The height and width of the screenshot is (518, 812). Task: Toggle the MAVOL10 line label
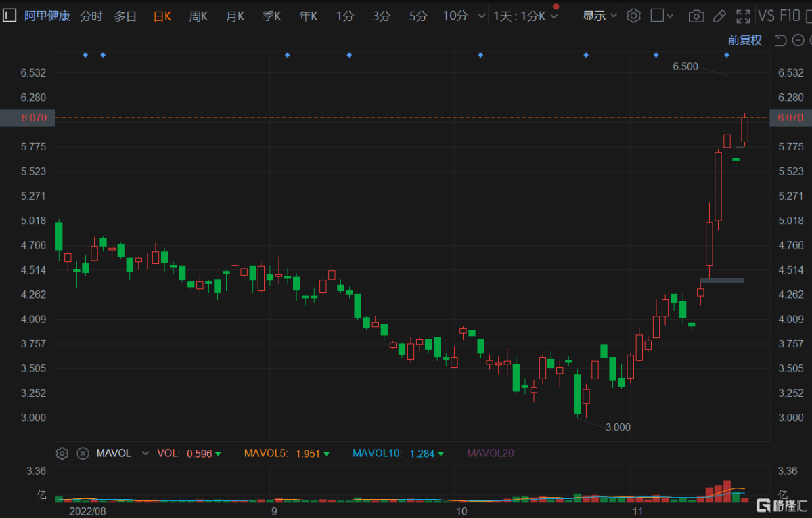click(377, 453)
